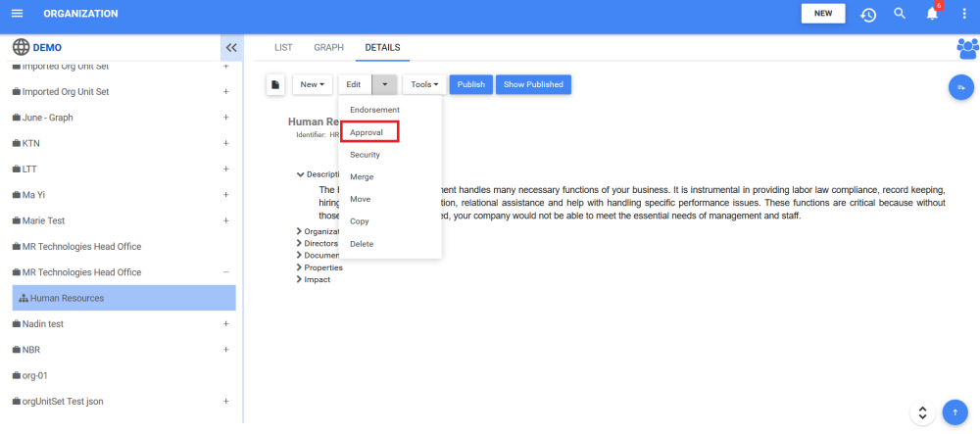Viewport: 980px width, 434px height.
Task: Switch to the LIST tab
Action: coord(283,47)
